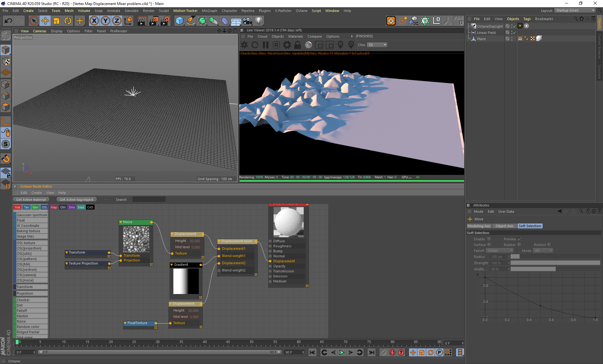The width and height of the screenshot is (603, 364).
Task: Select the Scale tool
Action: 57,21
